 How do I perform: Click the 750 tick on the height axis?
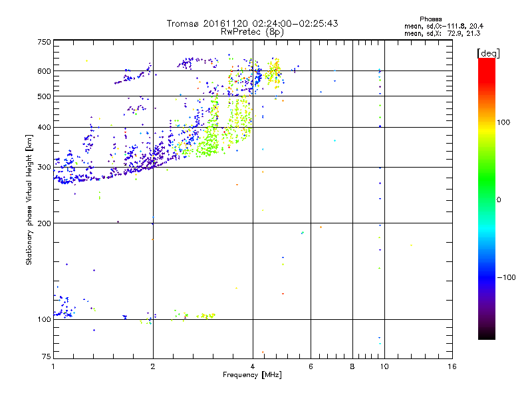click(x=44, y=42)
